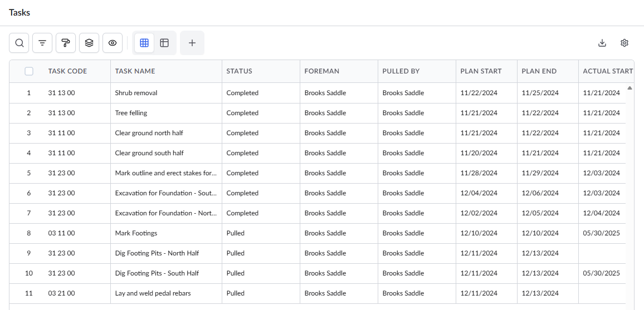Click pulled by Brooks Saddle in row 7
This screenshot has height=310, width=644.
(403, 213)
